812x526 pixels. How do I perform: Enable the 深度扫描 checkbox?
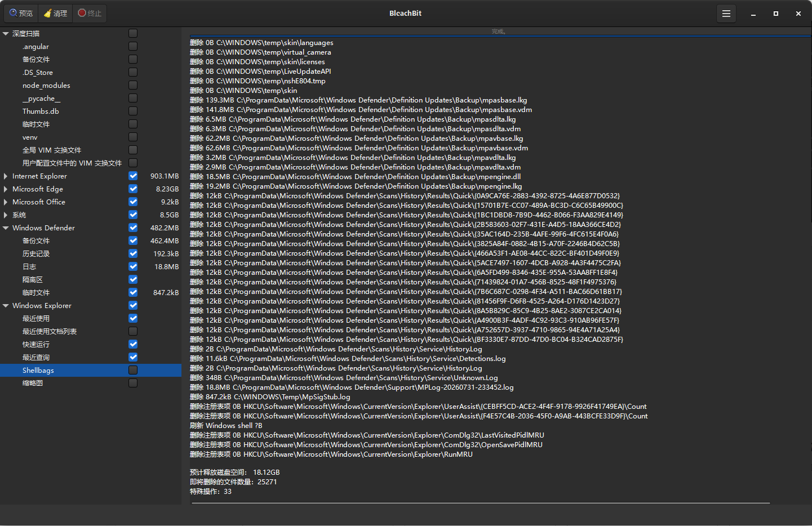coord(133,33)
